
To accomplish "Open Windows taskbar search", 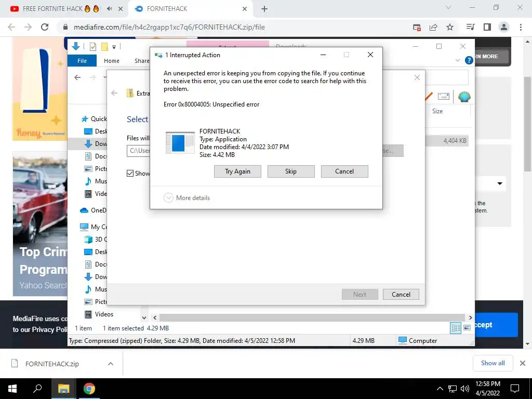I will pos(37,389).
